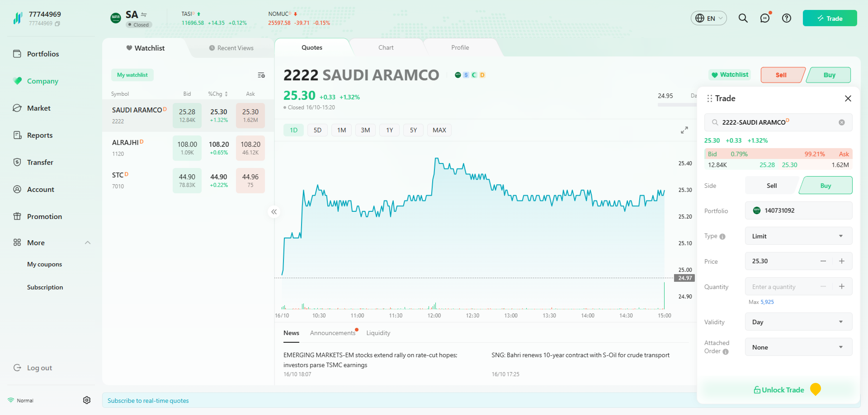The height and width of the screenshot is (415, 868).
Task: Open the chat support icon
Action: pos(764,18)
